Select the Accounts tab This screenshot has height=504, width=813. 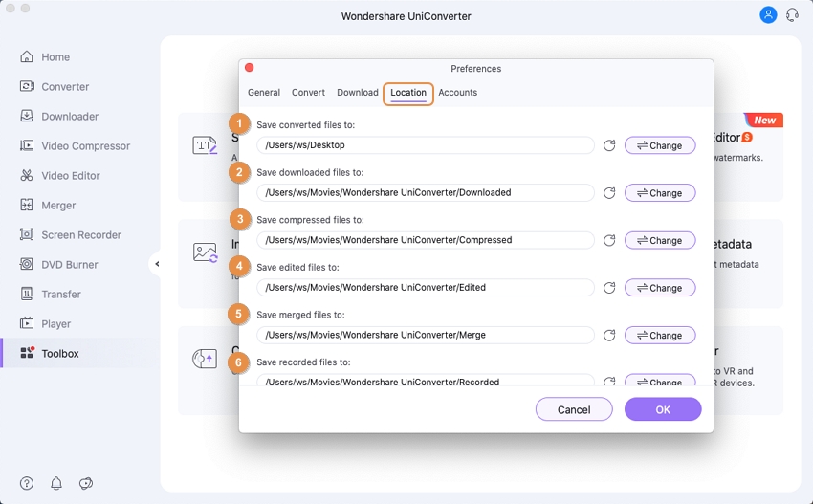pos(457,93)
